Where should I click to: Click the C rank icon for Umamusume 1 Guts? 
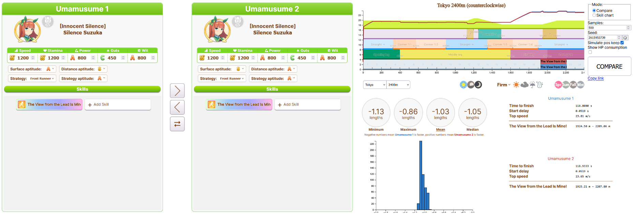[103, 58]
